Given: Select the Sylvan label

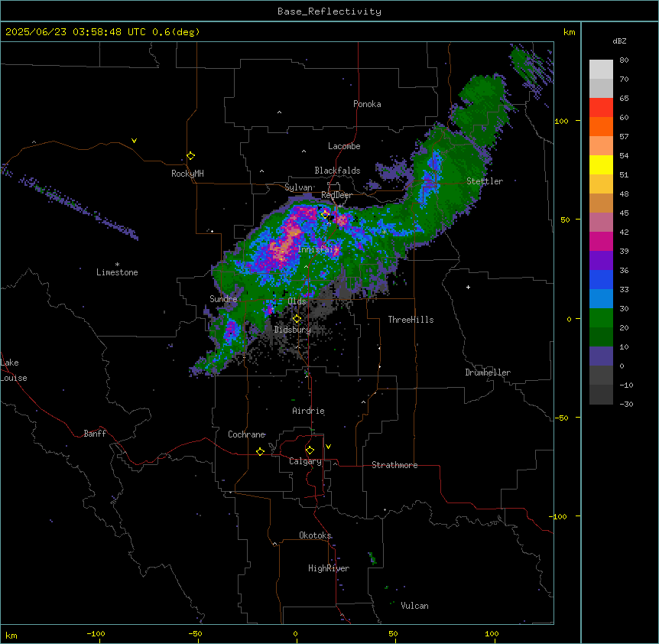Looking at the screenshot, I should pos(298,187).
